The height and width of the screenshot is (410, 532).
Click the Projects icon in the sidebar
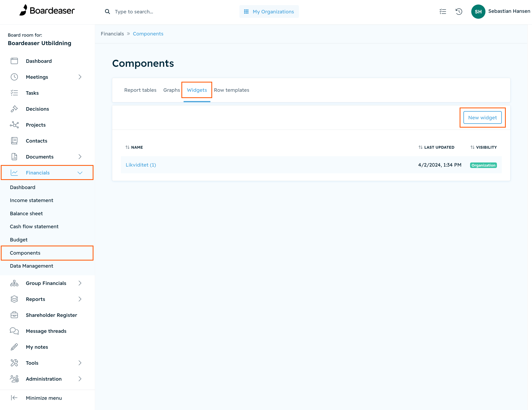14,125
